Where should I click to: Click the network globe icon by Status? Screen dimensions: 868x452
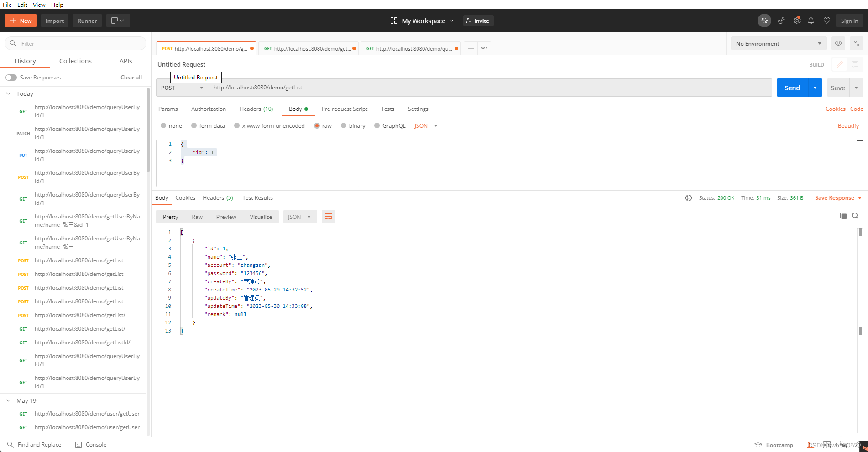pyautogui.click(x=689, y=198)
